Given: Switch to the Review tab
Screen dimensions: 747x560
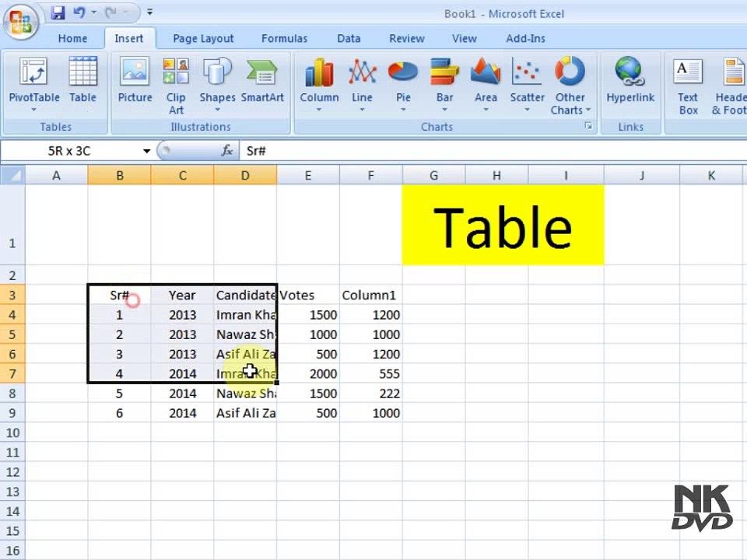Looking at the screenshot, I should [x=406, y=39].
